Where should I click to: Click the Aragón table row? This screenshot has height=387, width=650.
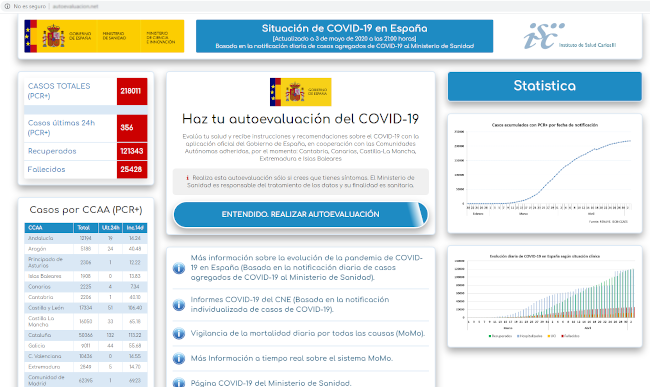pyautogui.click(x=86, y=249)
